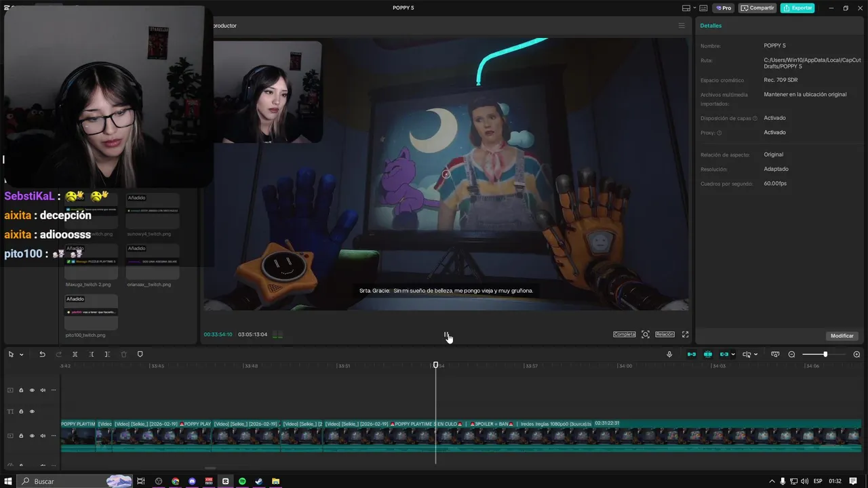Click the 34:00 mark on timeline ruler
This screenshot has width=868, height=488.
(x=625, y=366)
